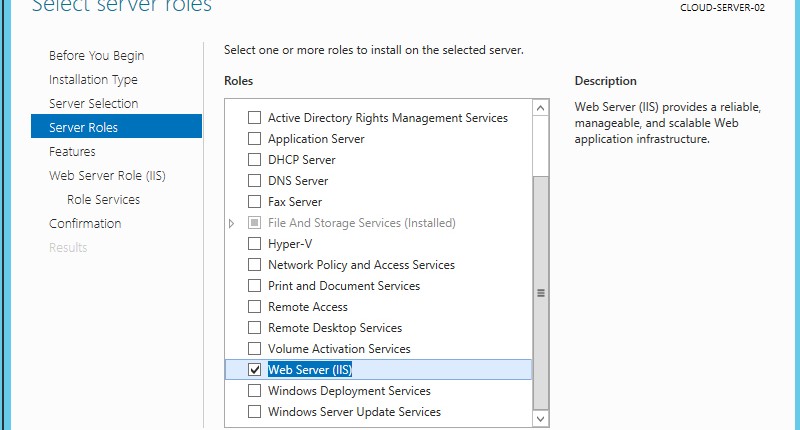This screenshot has width=800, height=430.
Task: Tick the DHCP Server checkbox
Action: (254, 160)
